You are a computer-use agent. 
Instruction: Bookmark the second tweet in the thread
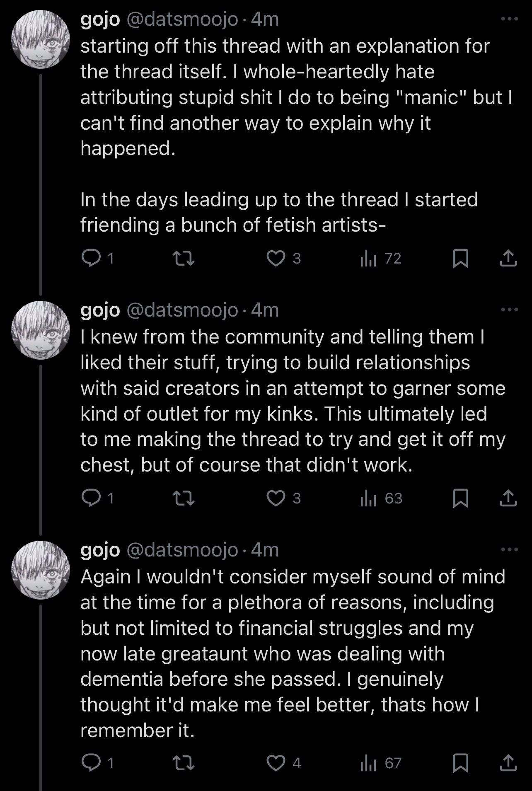point(460,498)
